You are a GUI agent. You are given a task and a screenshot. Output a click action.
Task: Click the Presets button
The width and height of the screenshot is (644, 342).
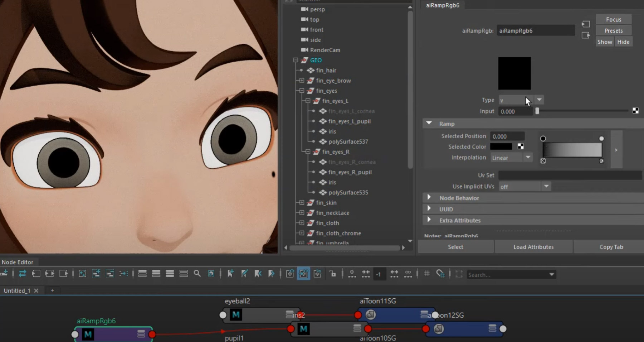pyautogui.click(x=613, y=30)
